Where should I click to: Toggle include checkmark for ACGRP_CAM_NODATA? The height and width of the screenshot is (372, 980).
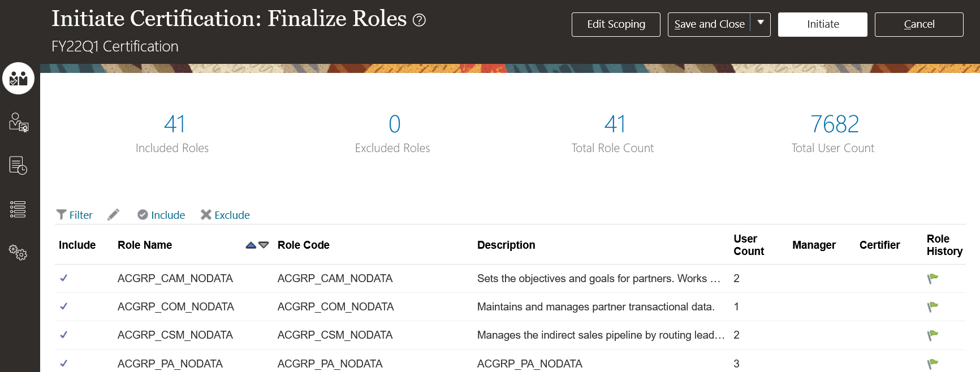point(64,278)
